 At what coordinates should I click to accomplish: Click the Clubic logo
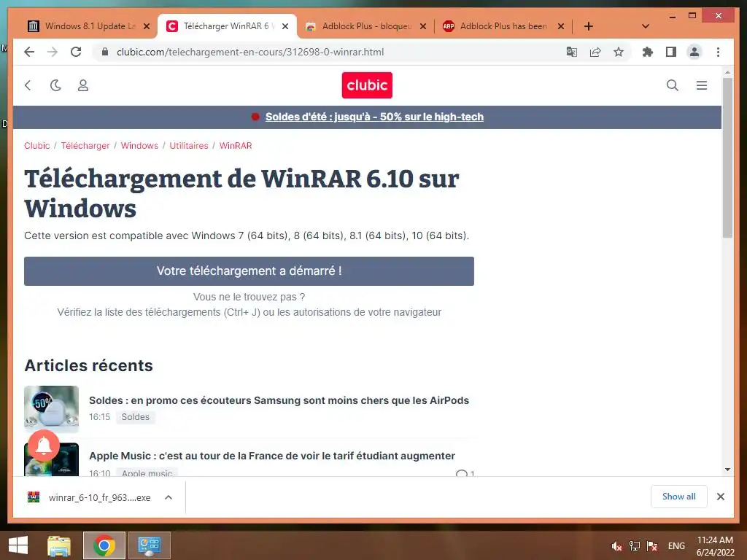(367, 85)
